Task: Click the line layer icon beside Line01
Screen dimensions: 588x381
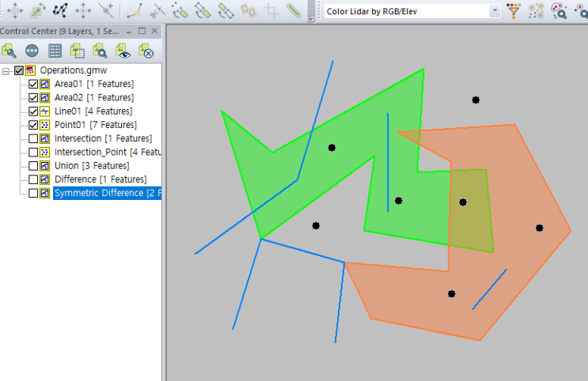Action: [x=44, y=111]
